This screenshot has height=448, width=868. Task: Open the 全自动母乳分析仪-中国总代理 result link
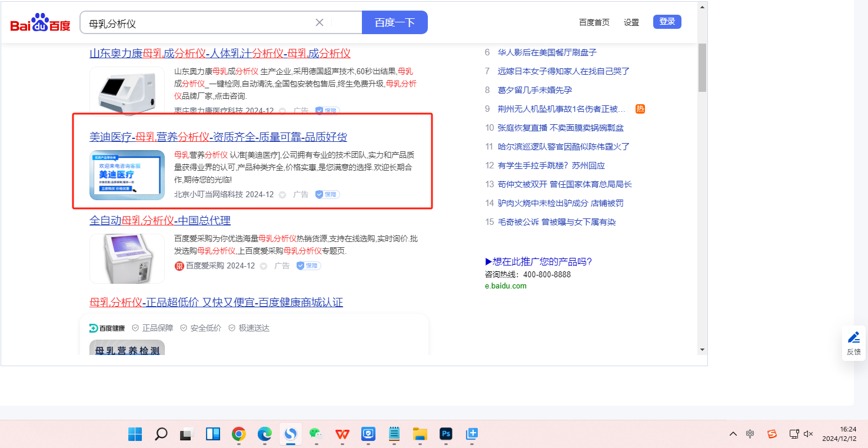160,221
